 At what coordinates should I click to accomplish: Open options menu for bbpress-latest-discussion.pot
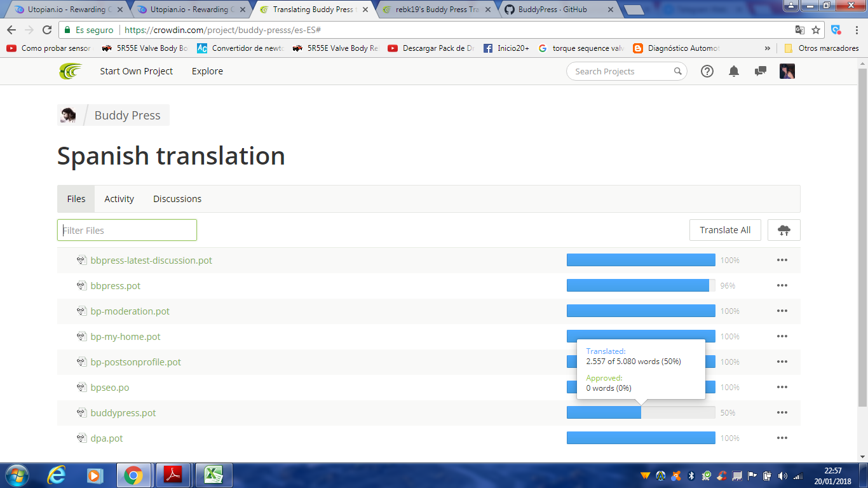pos(782,260)
